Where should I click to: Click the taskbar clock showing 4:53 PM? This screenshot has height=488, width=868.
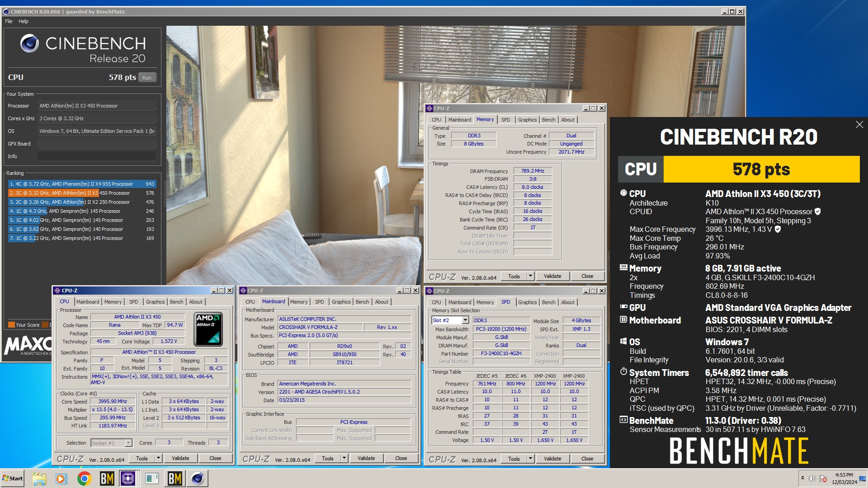[x=844, y=479]
